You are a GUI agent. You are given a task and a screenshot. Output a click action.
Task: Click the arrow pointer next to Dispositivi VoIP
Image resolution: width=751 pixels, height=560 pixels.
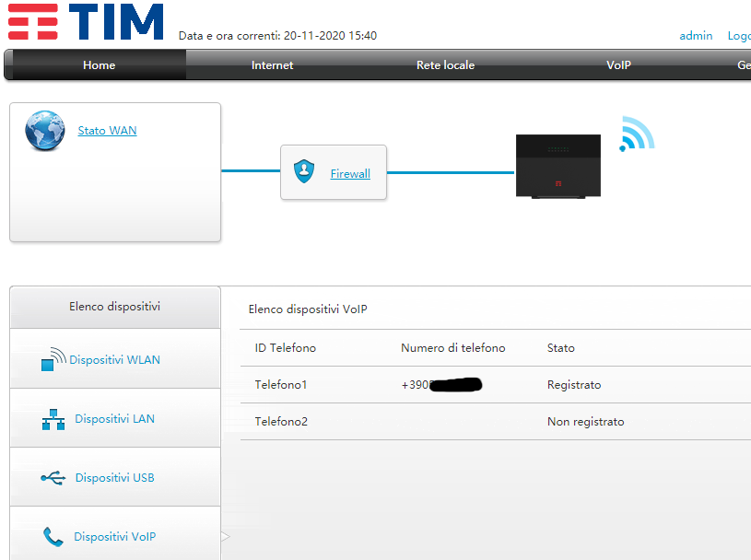226,537
